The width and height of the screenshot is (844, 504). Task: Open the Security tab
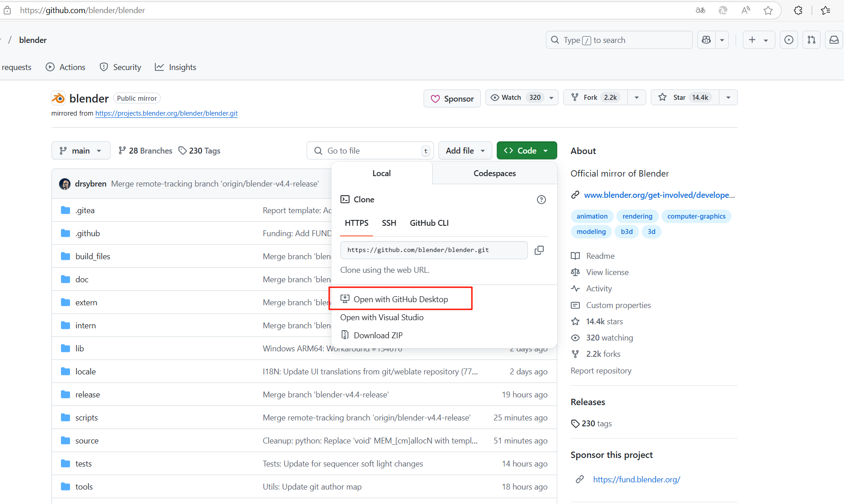coord(121,67)
